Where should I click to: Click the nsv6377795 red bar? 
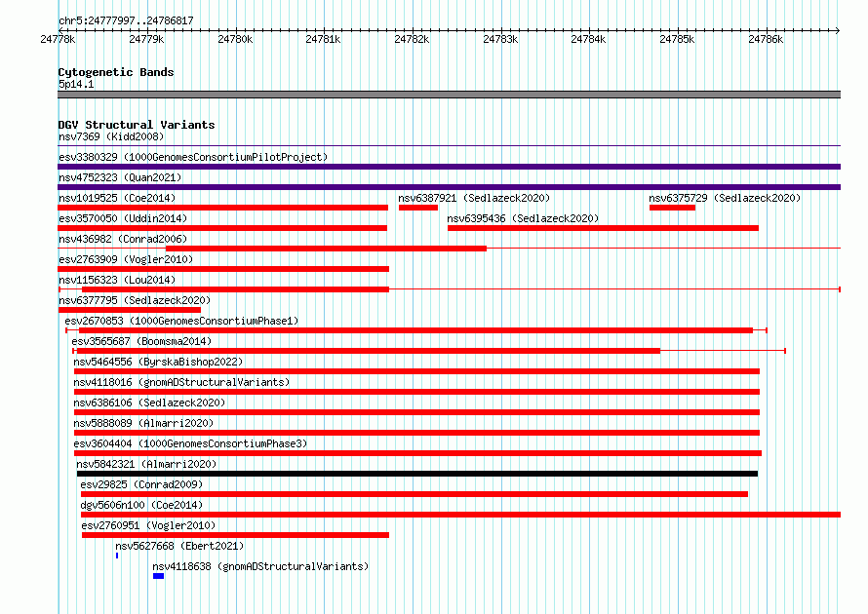[x=129, y=310]
